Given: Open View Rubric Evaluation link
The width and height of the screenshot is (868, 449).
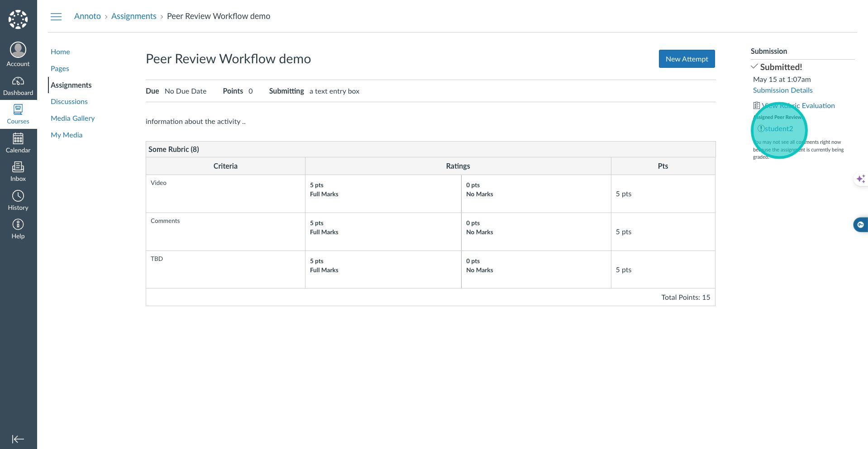Looking at the screenshot, I should click(798, 106).
